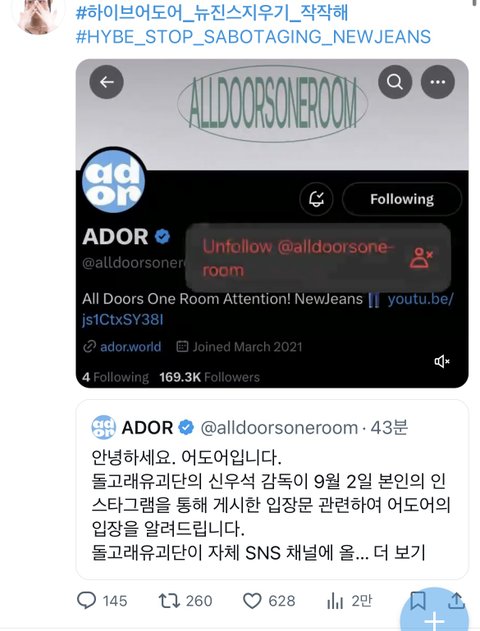This screenshot has width=480, height=631.
Task: Click ADOR round profile picture
Action: tap(113, 181)
